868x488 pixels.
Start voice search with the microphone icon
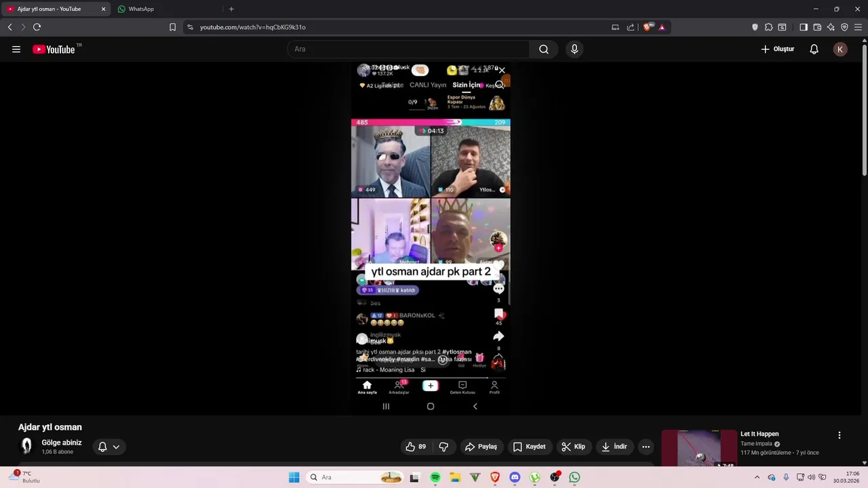(574, 49)
